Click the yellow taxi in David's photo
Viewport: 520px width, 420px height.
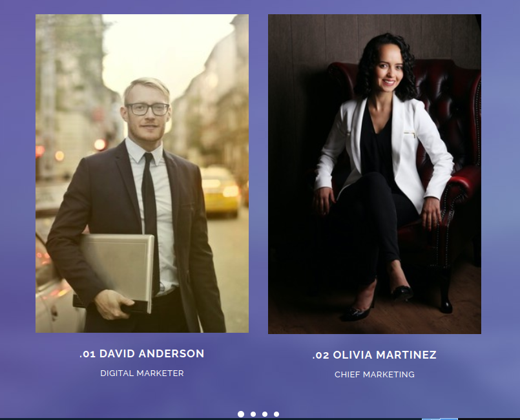[x=219, y=192]
